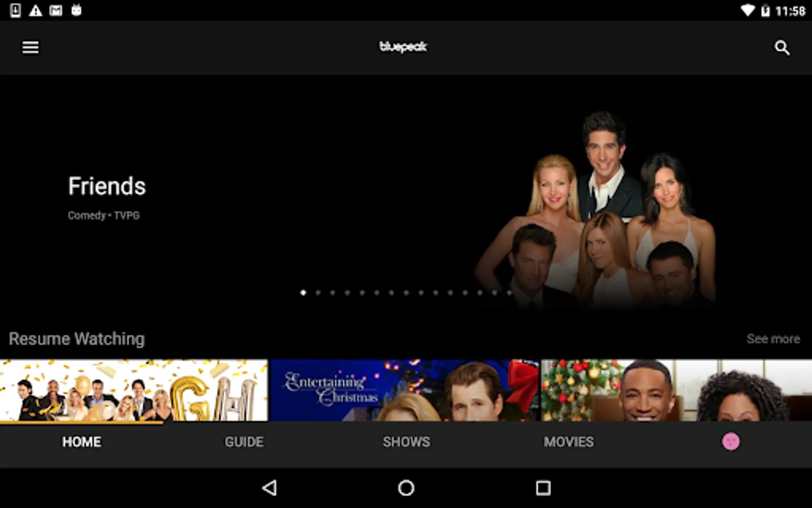Open the pink profile avatar

click(x=731, y=441)
